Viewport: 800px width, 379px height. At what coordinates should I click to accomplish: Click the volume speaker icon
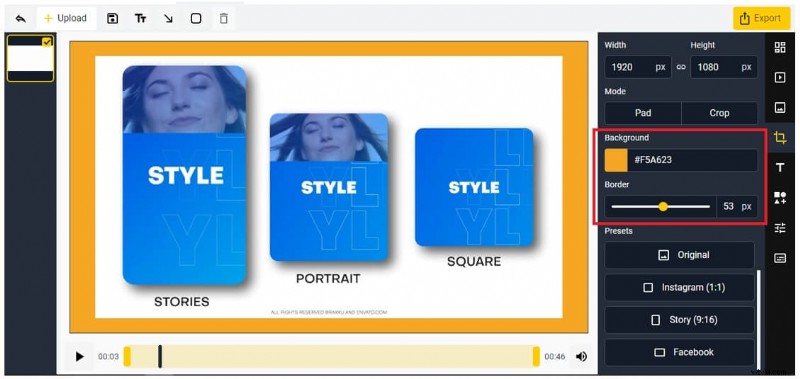point(581,357)
